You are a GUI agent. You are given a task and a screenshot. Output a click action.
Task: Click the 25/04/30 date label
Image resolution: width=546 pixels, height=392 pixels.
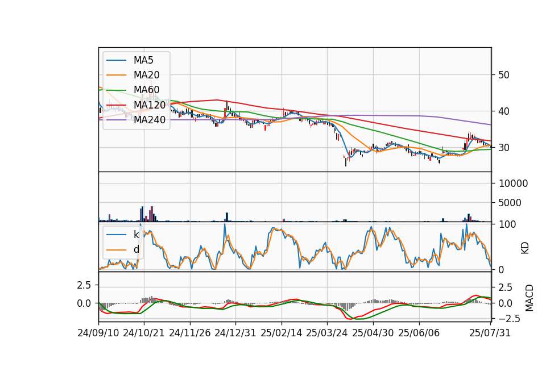click(373, 333)
